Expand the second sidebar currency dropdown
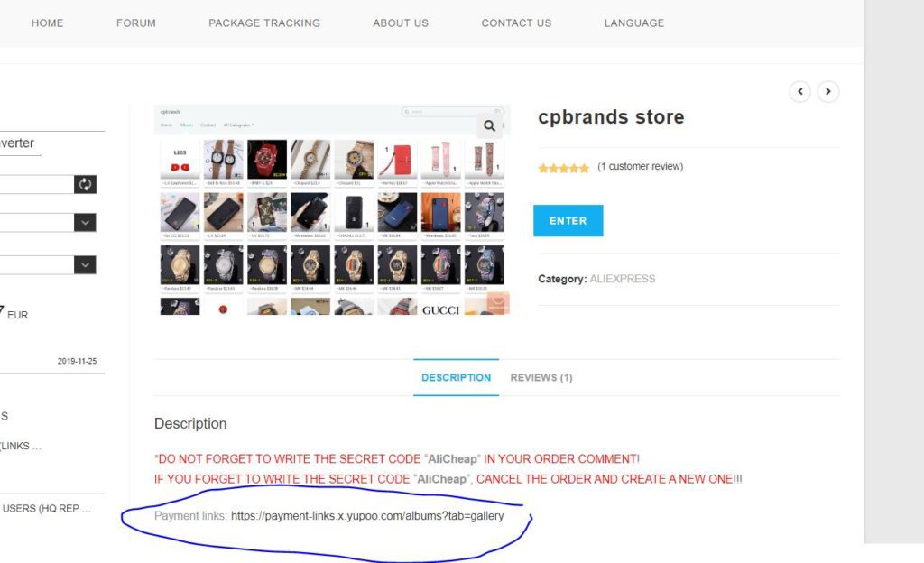This screenshot has width=924, height=563. coord(85,265)
